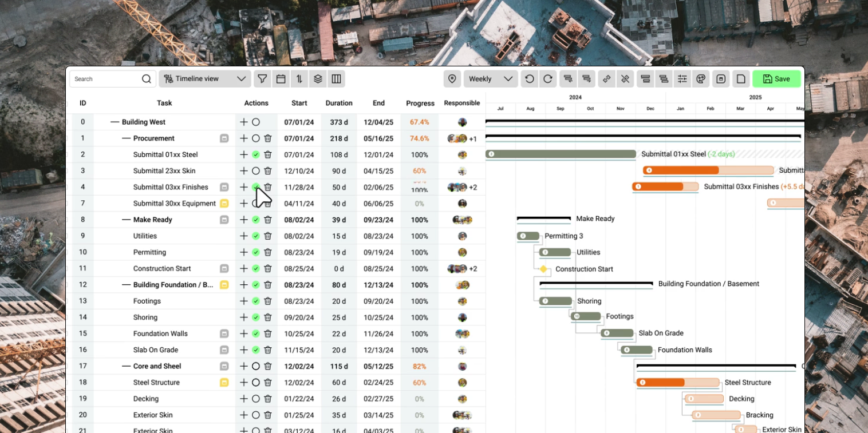Toggle completion circle for Submittal 23xx Skin
This screenshot has width=868, height=433.
pos(256,171)
